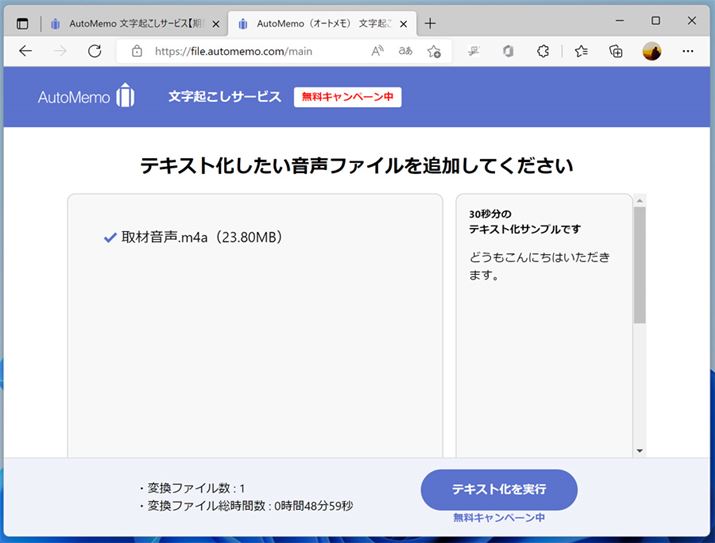Close the first AutoMemo tab

point(216,24)
